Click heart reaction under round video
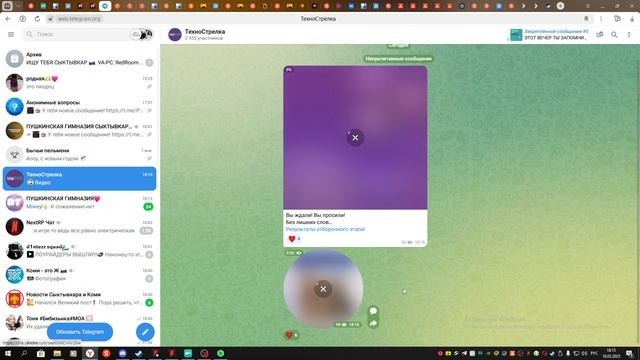The width and height of the screenshot is (640, 360). tap(291, 335)
